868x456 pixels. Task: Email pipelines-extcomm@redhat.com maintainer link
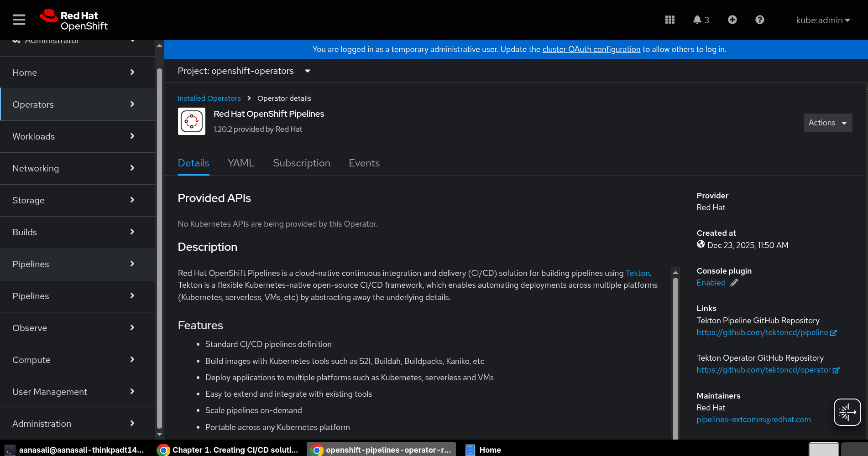click(753, 420)
